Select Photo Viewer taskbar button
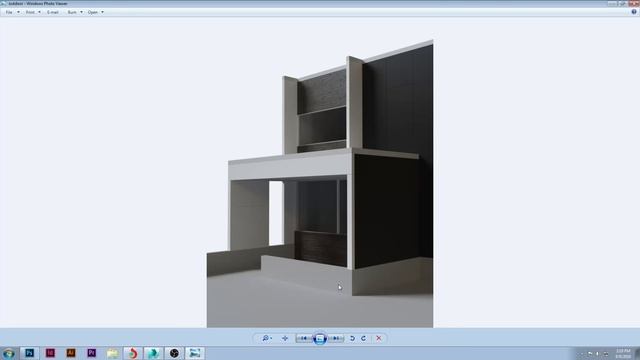Viewport: 640px width, 360px height. tap(195, 353)
